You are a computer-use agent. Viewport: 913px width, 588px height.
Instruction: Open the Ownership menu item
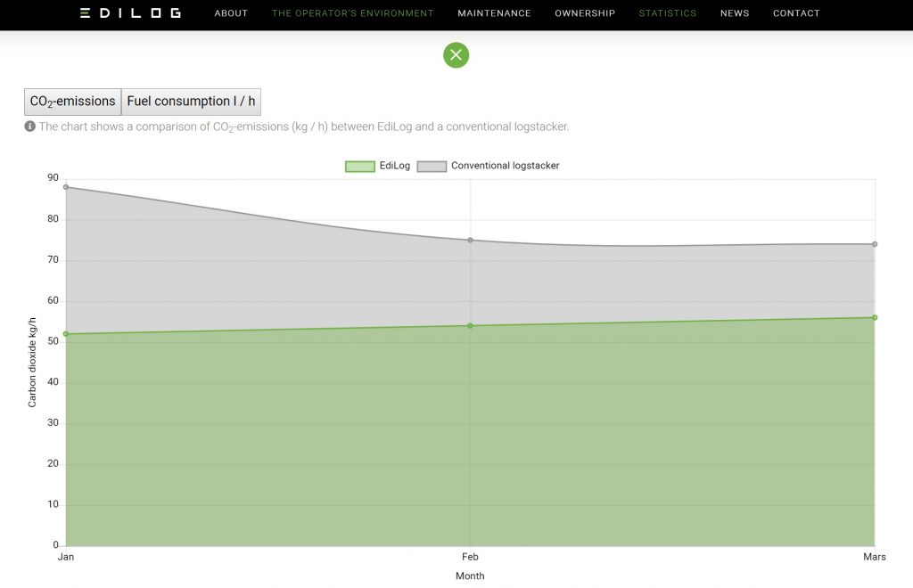[x=585, y=13]
